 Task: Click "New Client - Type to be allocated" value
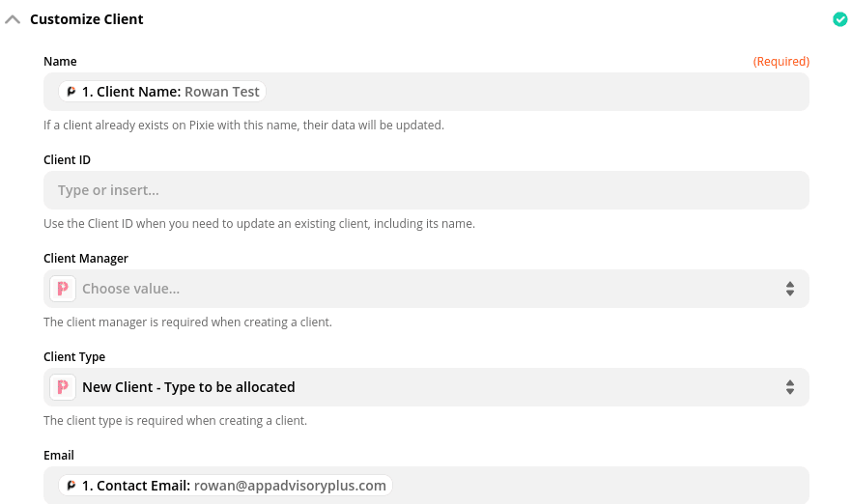(188, 387)
